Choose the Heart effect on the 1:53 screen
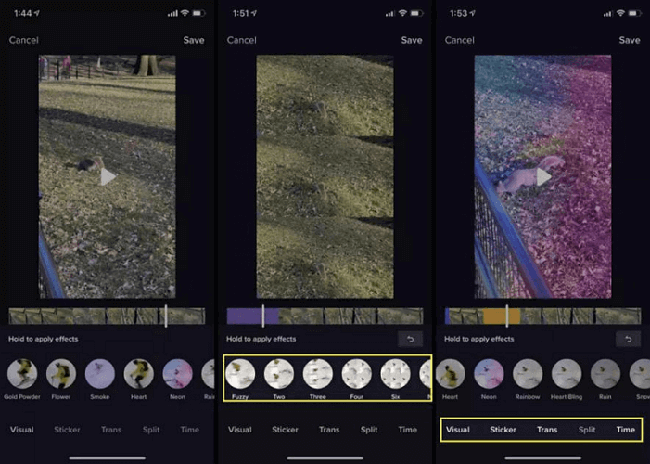650x464 pixels. pyautogui.click(x=450, y=374)
